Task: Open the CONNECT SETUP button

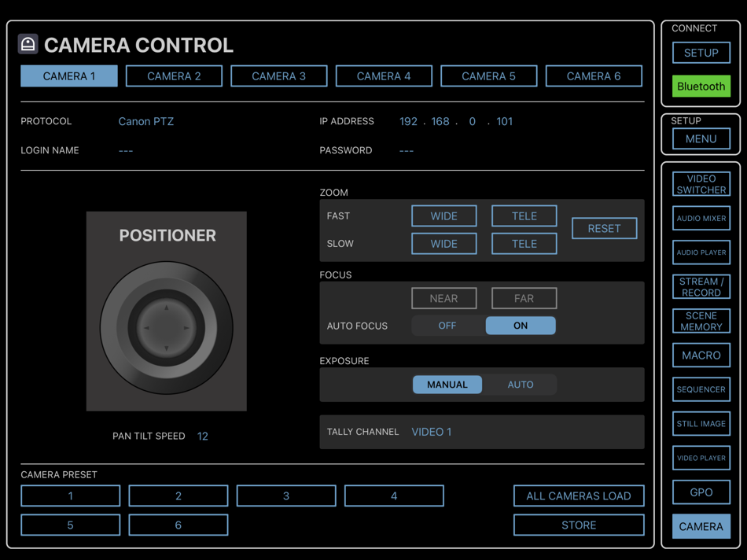Action: pyautogui.click(x=701, y=53)
